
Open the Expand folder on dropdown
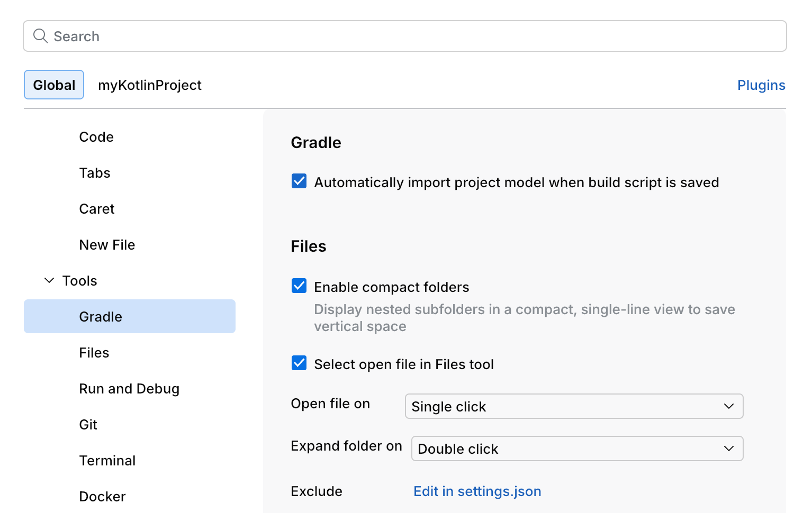click(x=577, y=448)
